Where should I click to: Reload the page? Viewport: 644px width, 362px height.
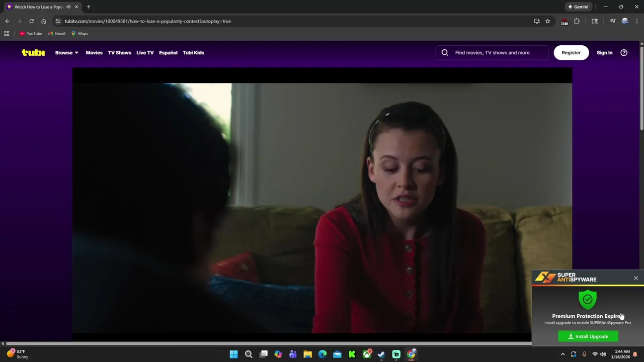pyautogui.click(x=31, y=21)
